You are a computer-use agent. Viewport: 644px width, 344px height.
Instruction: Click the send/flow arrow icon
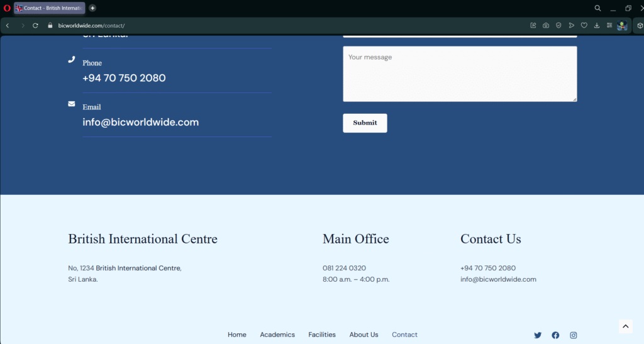point(571,25)
